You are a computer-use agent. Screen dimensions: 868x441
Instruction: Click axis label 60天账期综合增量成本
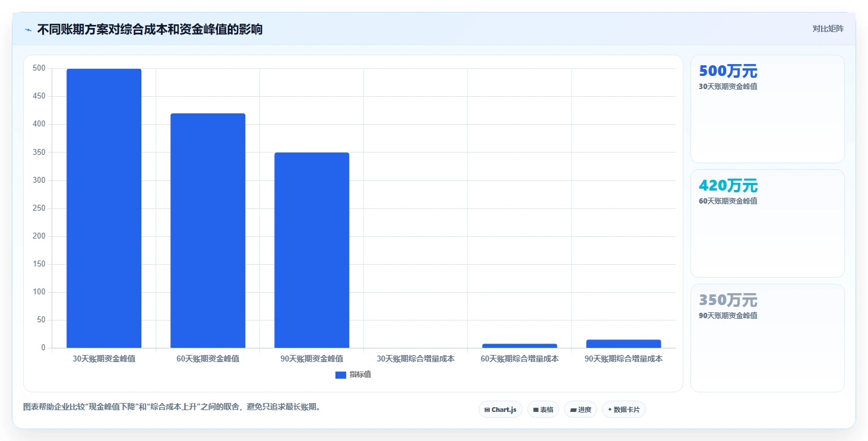pos(519,359)
